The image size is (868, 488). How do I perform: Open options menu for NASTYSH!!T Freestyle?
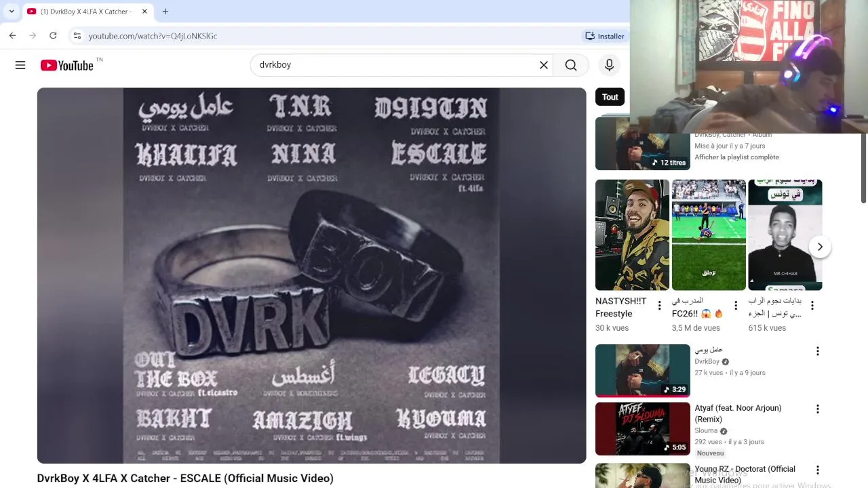[x=659, y=306]
